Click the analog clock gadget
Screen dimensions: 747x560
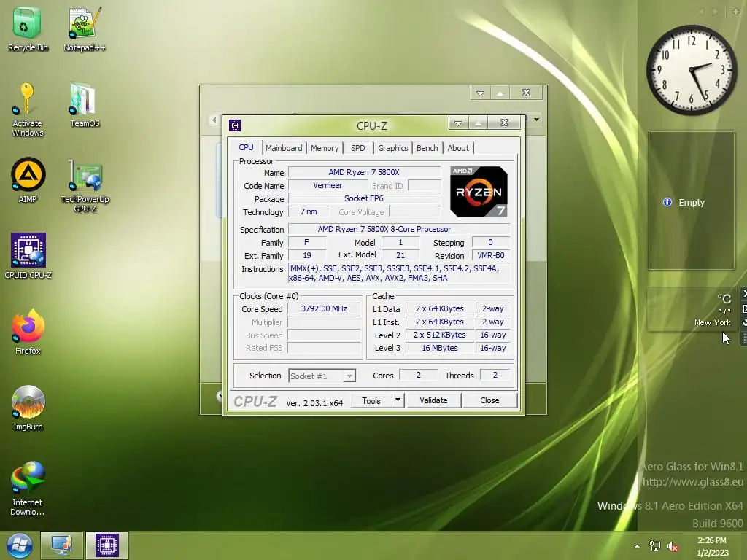(692, 70)
